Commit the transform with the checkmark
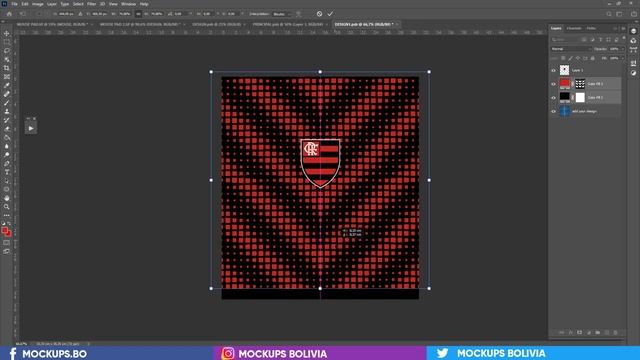Screen dimensions: 640x360 tap(330, 14)
